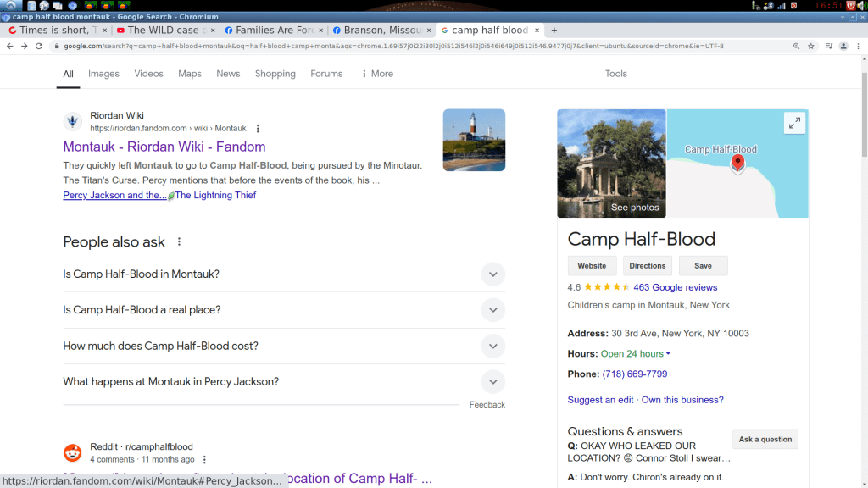Viewport: 868px width, 488px height.
Task: Switch to the Images search tab
Action: (x=103, y=74)
